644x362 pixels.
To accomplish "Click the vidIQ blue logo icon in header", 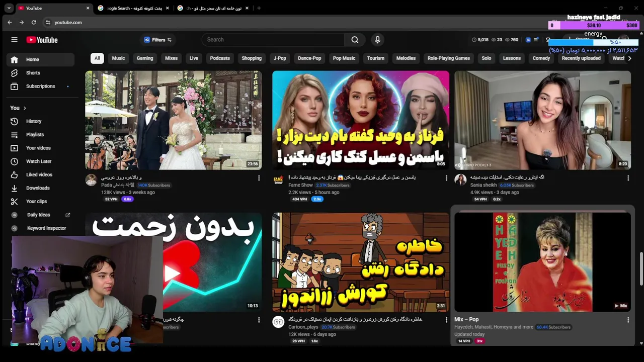I will (528, 40).
